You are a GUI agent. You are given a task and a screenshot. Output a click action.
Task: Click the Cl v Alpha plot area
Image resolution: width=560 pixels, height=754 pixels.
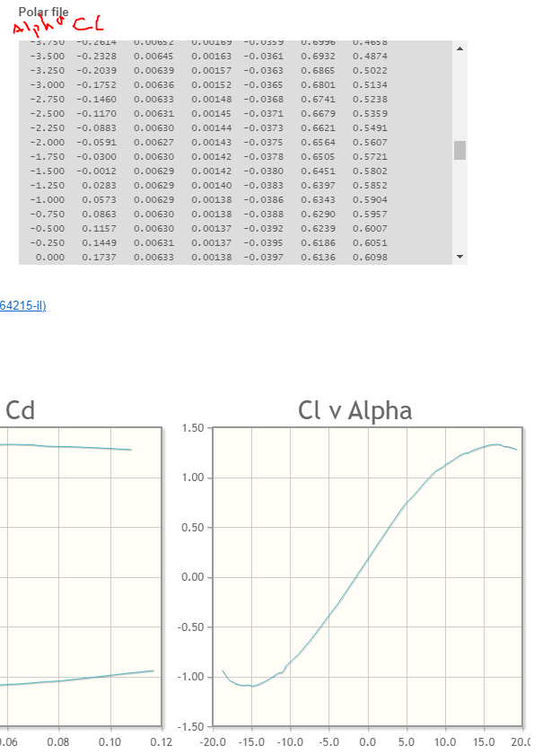[x=367, y=576]
